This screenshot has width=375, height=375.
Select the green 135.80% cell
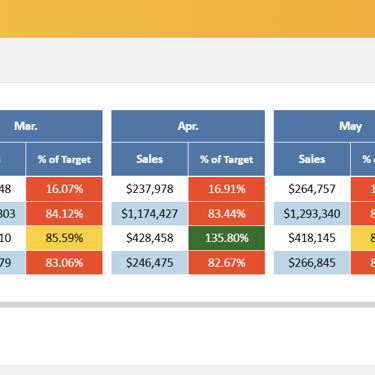(227, 238)
